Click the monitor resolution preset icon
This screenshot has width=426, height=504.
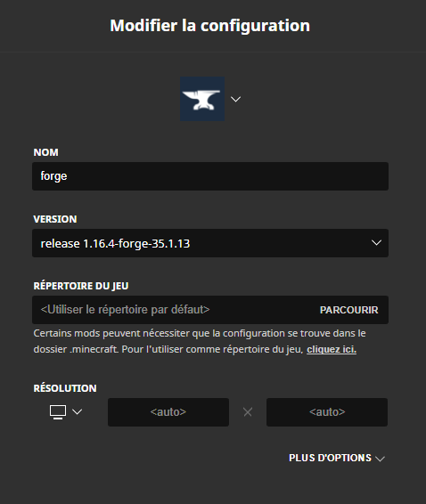click(58, 411)
